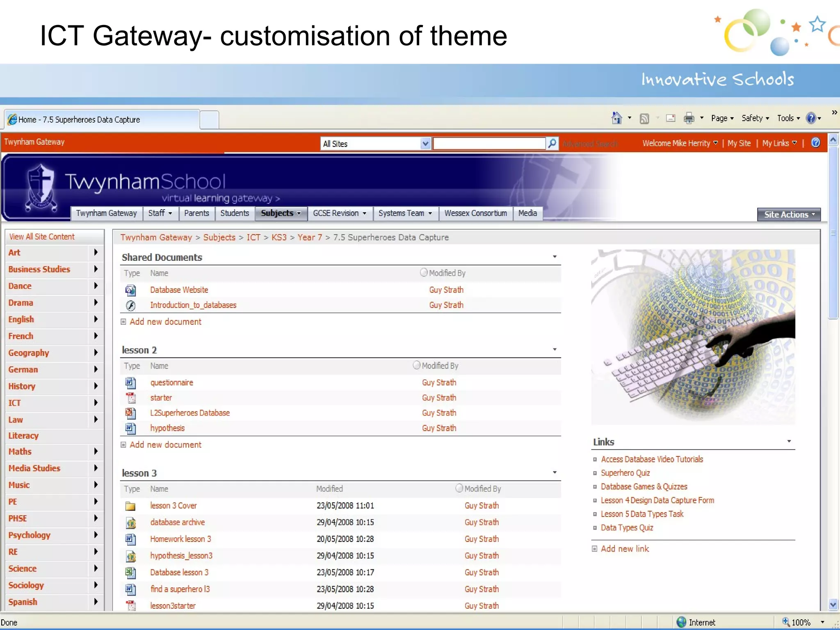
Task: Click the browser Help question mark icon
Action: 811,118
